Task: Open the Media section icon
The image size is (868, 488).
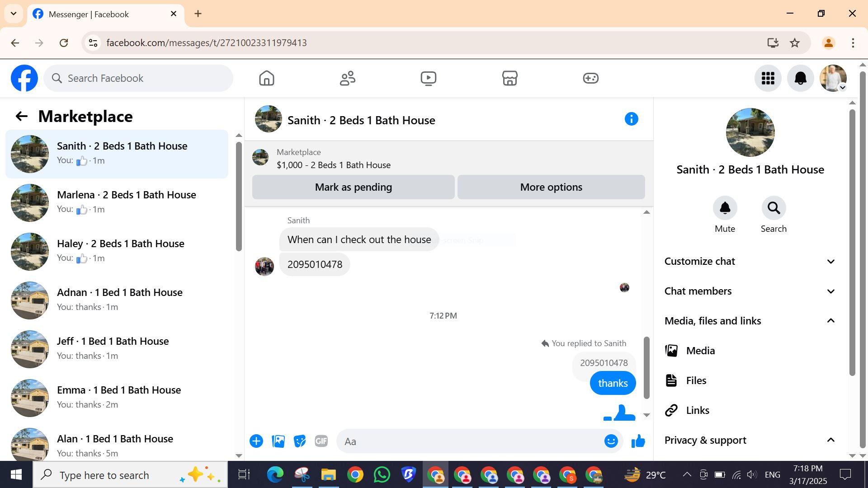Action: tap(671, 351)
